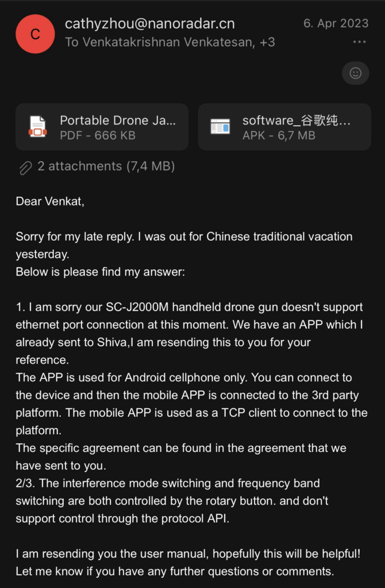Click the PDF file icon
Viewport: 385px width, 588px height.
[x=38, y=127]
